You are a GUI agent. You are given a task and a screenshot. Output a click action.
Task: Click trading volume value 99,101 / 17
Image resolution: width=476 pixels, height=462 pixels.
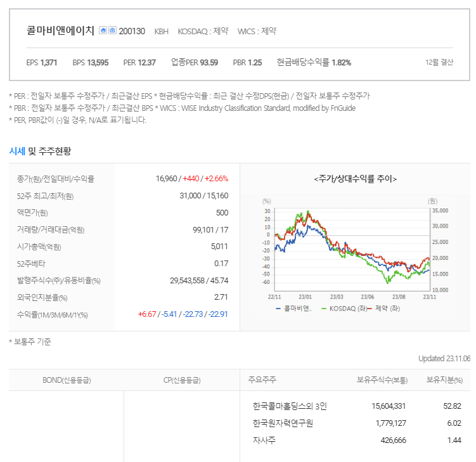(210, 230)
